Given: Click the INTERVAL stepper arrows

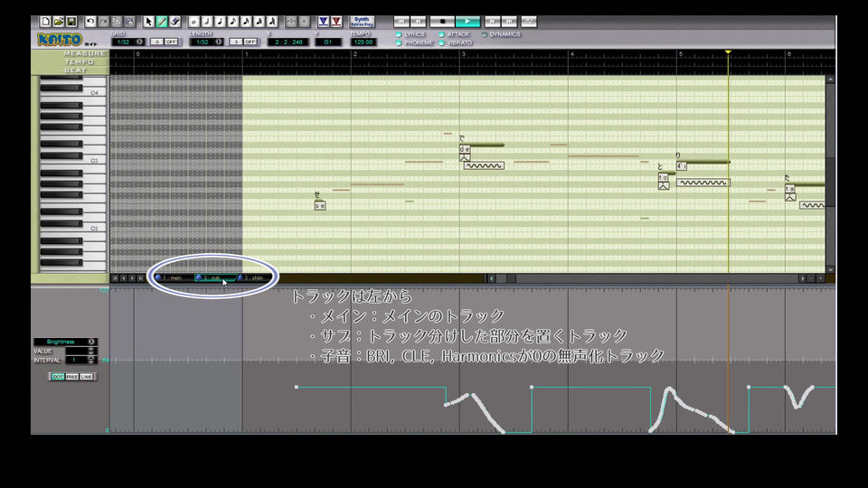Looking at the screenshot, I should click(x=91, y=360).
